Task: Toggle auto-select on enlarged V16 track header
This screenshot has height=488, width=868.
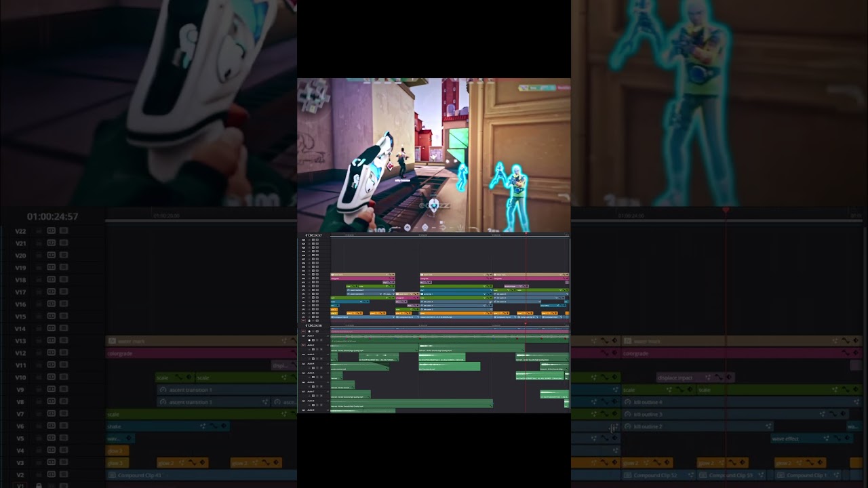Action: pos(52,304)
